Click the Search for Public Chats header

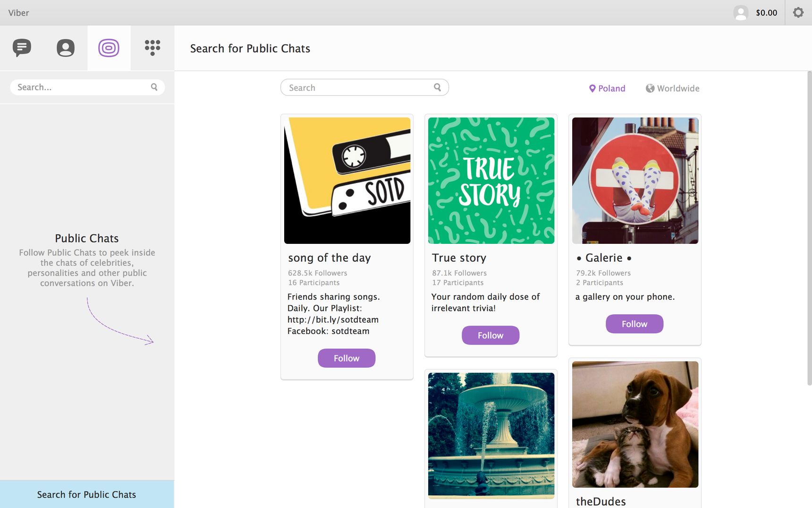click(250, 49)
